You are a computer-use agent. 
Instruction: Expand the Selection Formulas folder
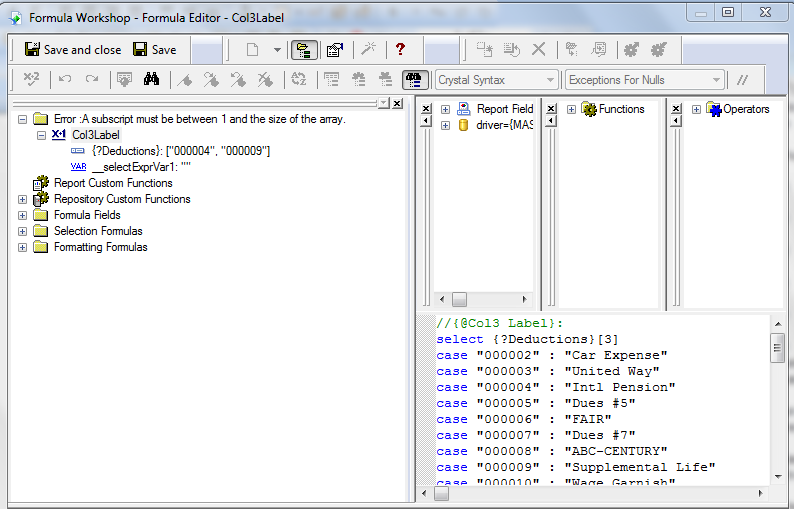22,231
